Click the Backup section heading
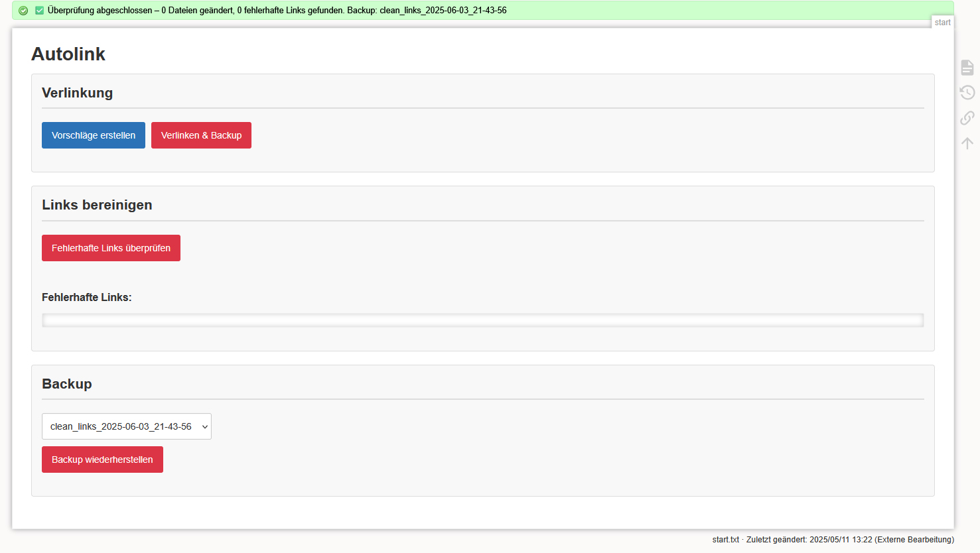The image size is (980, 553). point(67,384)
